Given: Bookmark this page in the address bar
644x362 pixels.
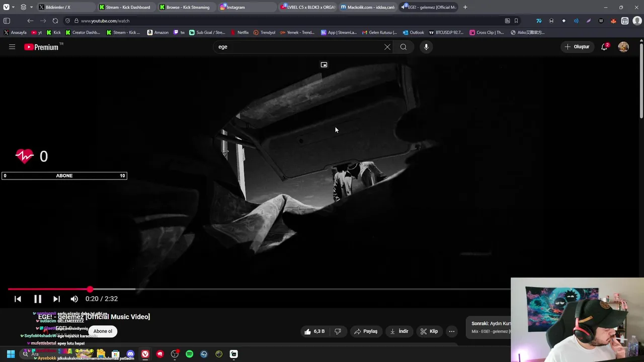Looking at the screenshot, I should 516,21.
